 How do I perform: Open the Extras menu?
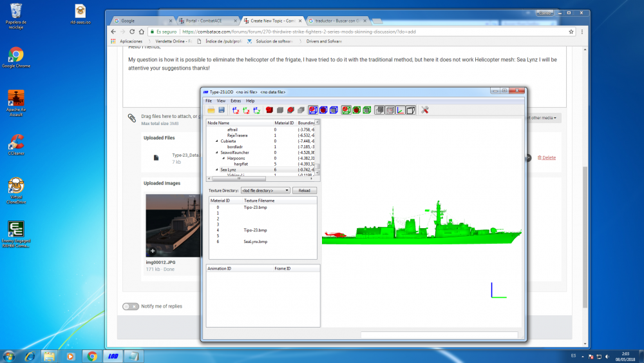(x=236, y=101)
